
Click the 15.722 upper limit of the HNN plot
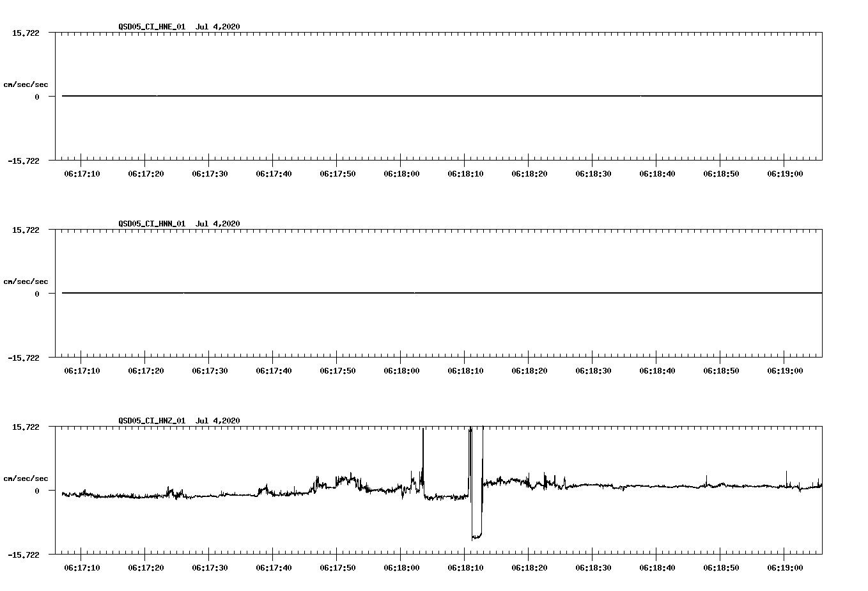point(26,230)
